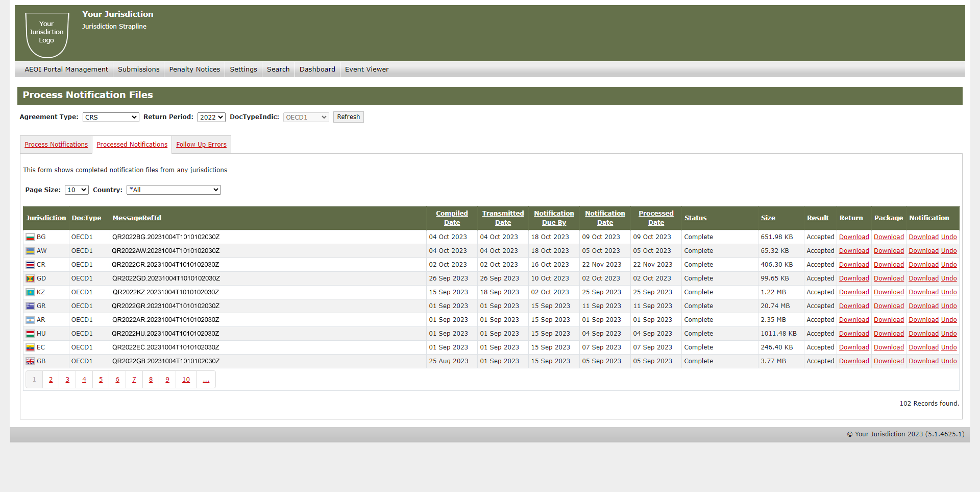
Task: Click the HU flag icon
Action: [30, 334]
